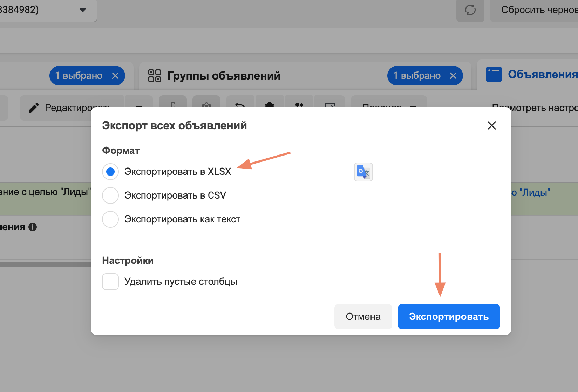578x392 pixels.
Task: Select the 'Экспортировать в CSV' radio option
Action: pyautogui.click(x=110, y=195)
